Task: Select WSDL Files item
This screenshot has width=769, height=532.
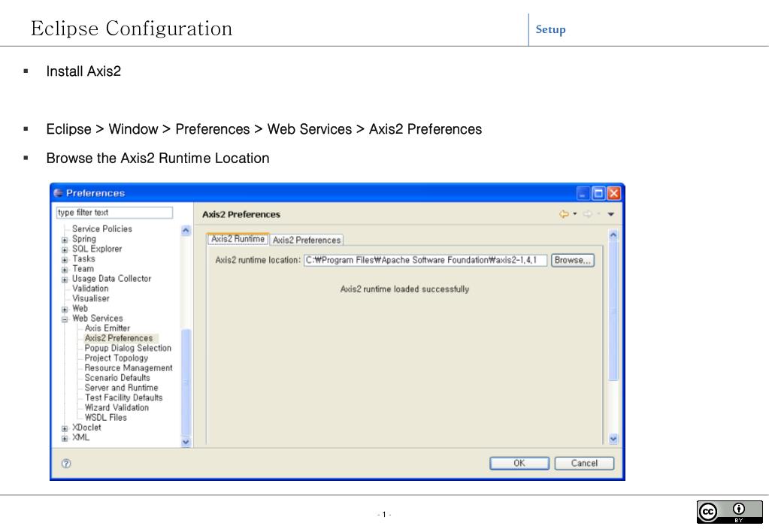Action: (105, 417)
